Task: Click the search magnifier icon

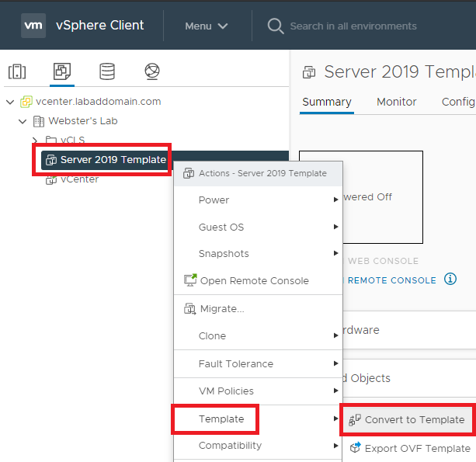Action: [275, 26]
